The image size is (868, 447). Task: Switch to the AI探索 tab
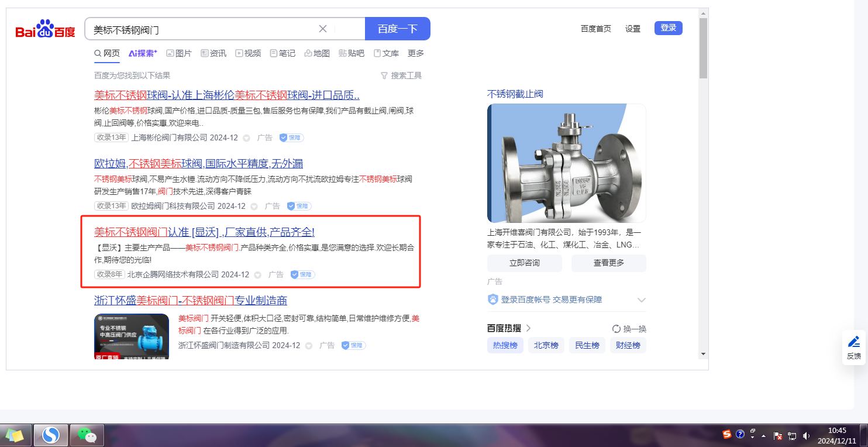click(143, 53)
